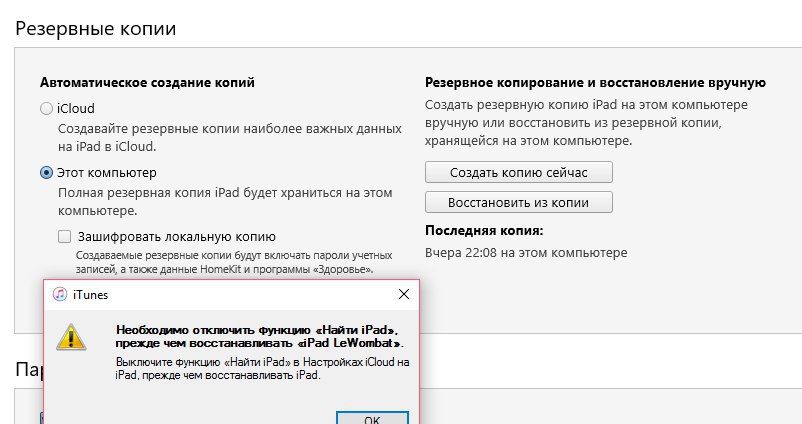Click the Выключите функцию instruction text
802x424 pixels.
coord(262,368)
